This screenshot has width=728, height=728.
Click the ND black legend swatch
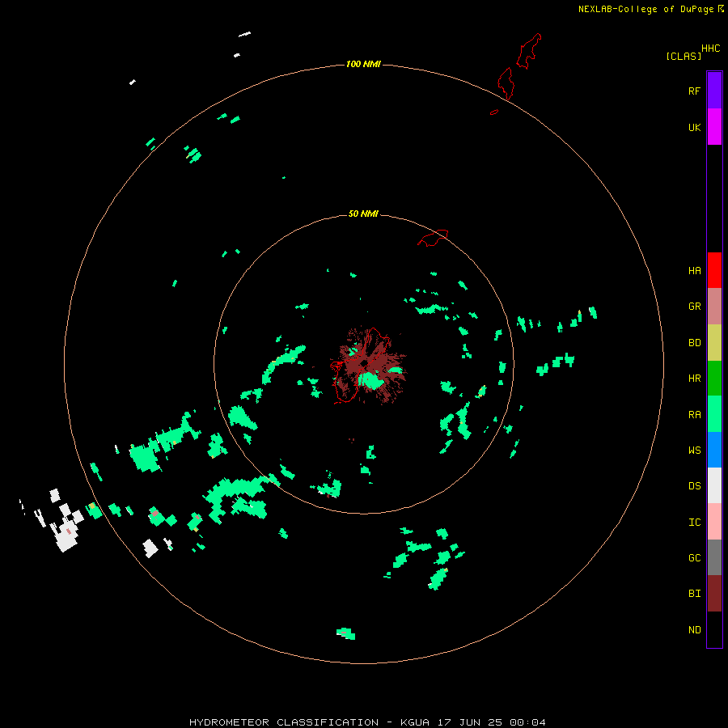tap(714, 629)
